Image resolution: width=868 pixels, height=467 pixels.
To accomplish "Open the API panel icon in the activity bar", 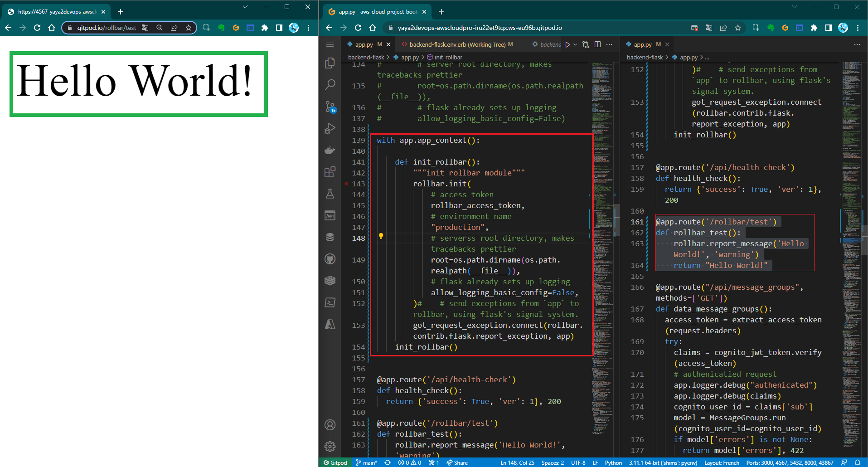I will (330, 215).
